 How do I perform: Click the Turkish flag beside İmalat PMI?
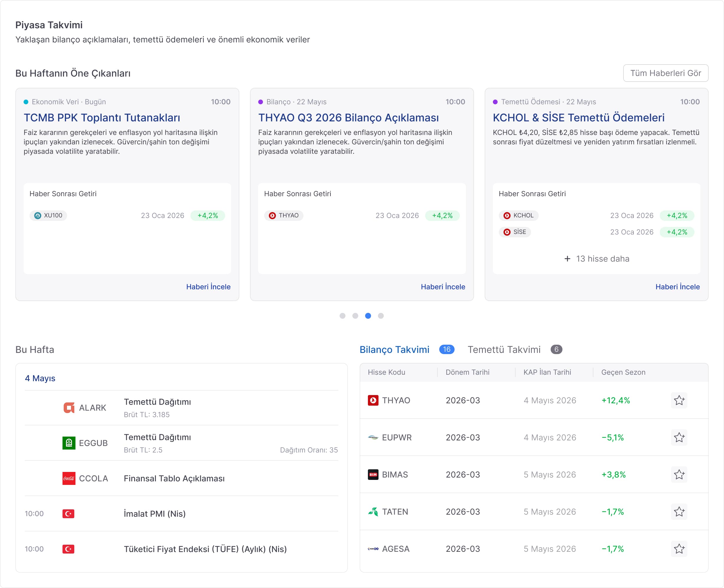pyautogui.click(x=68, y=514)
